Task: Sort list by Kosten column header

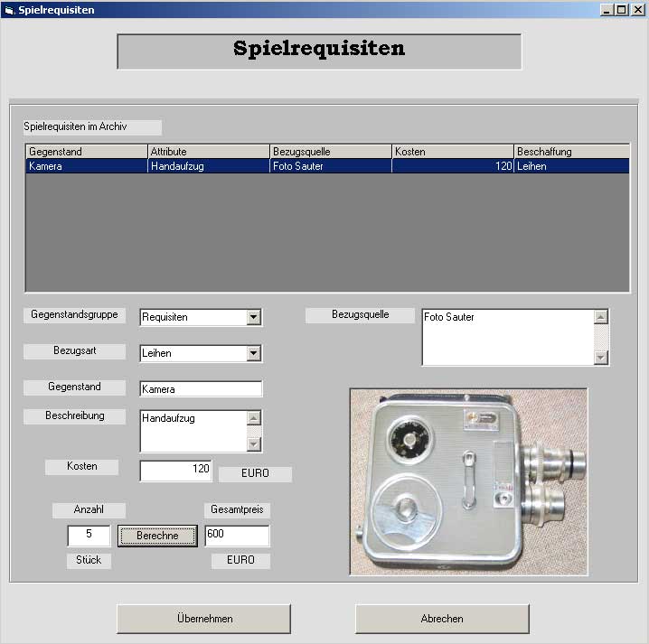Action: pos(453,152)
